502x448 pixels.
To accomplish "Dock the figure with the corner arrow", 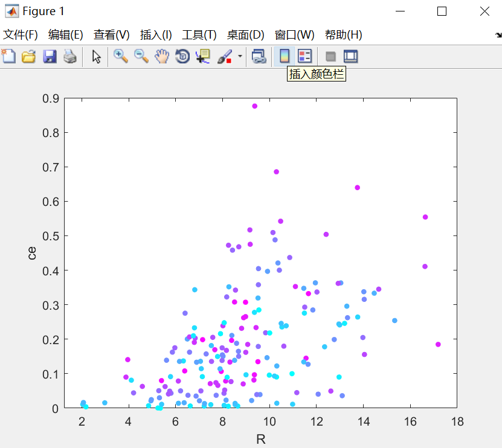I will (x=498, y=35).
